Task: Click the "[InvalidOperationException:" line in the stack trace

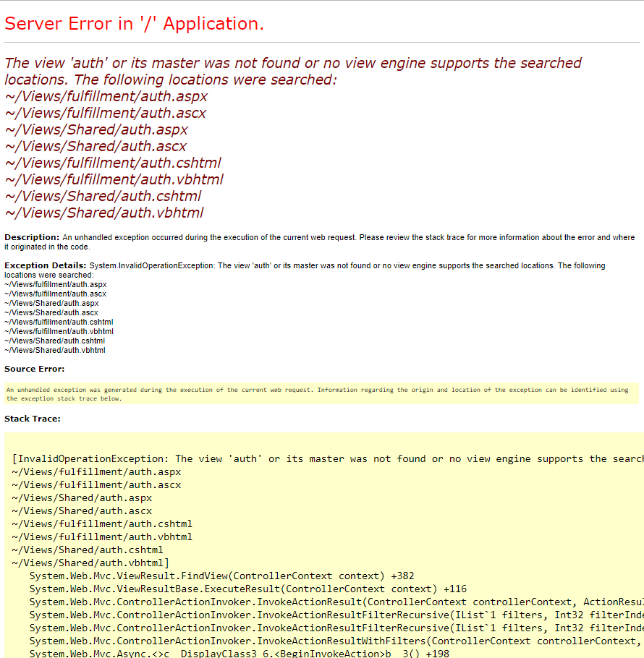Action: (328, 458)
